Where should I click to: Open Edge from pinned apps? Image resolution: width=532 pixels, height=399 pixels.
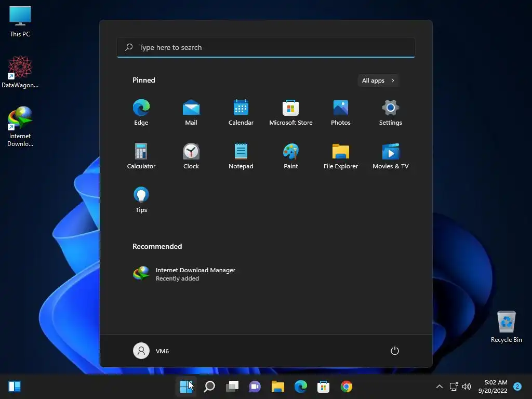tap(141, 113)
